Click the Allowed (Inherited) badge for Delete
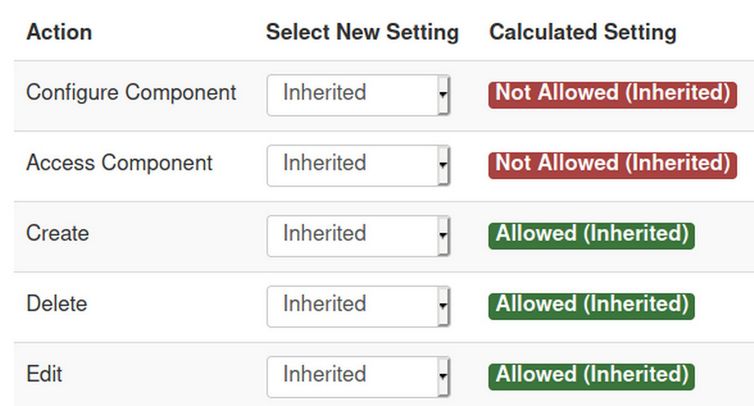Screen dimensions: 754x406 592,305
